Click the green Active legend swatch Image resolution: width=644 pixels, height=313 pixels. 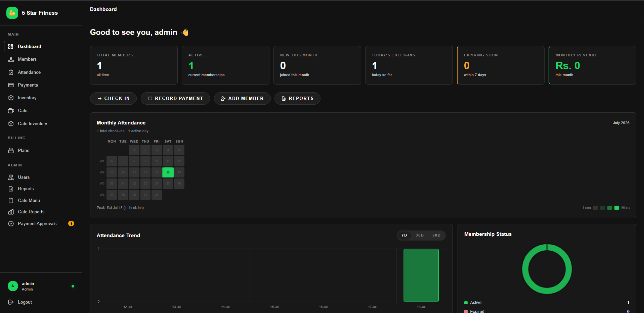coord(466,303)
